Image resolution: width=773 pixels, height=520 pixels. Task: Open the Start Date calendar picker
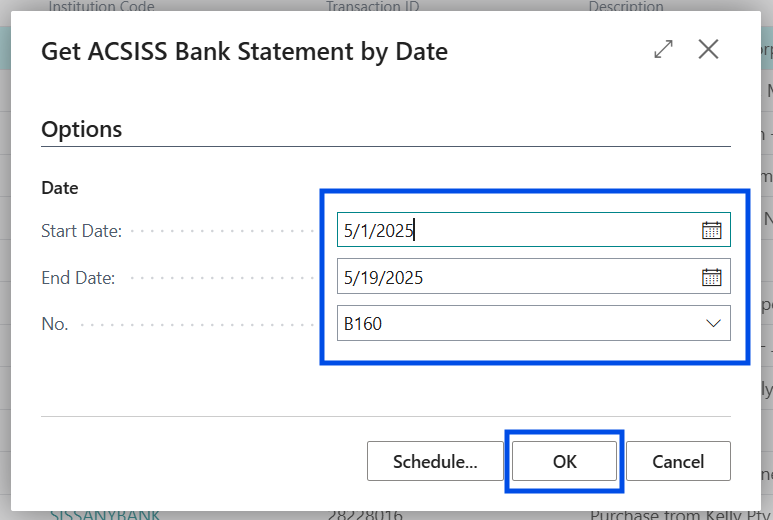coord(711,230)
